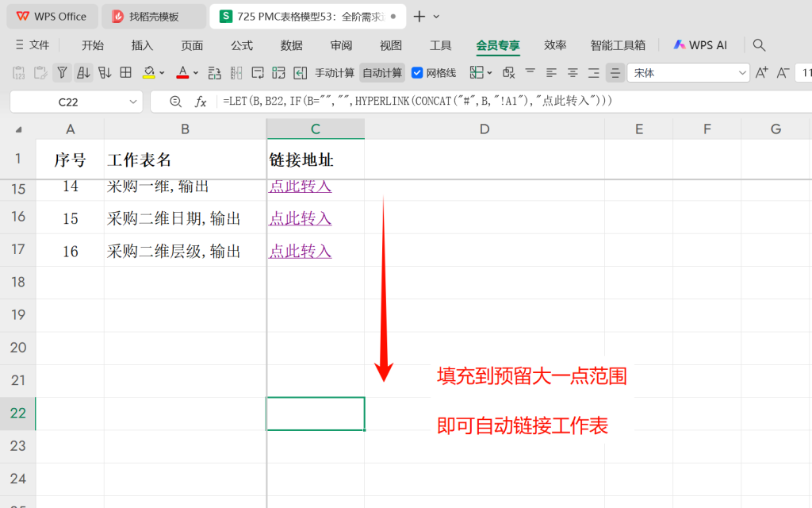Select the 会员专享 member tab
Screen dimensions: 812x508
pyautogui.click(x=498, y=45)
